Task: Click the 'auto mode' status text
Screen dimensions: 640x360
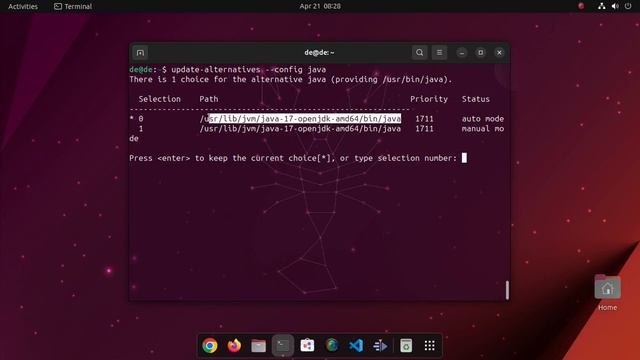Action: coord(483,119)
